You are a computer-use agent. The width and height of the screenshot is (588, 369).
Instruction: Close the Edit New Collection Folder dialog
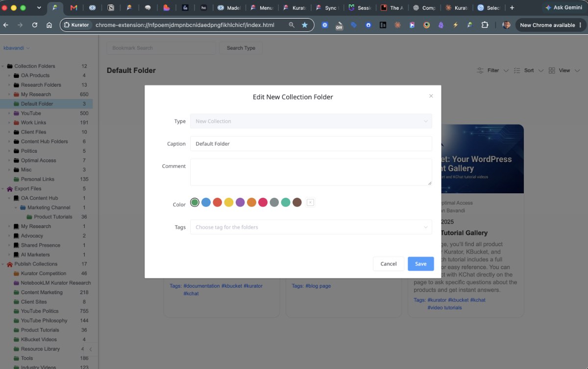431,96
